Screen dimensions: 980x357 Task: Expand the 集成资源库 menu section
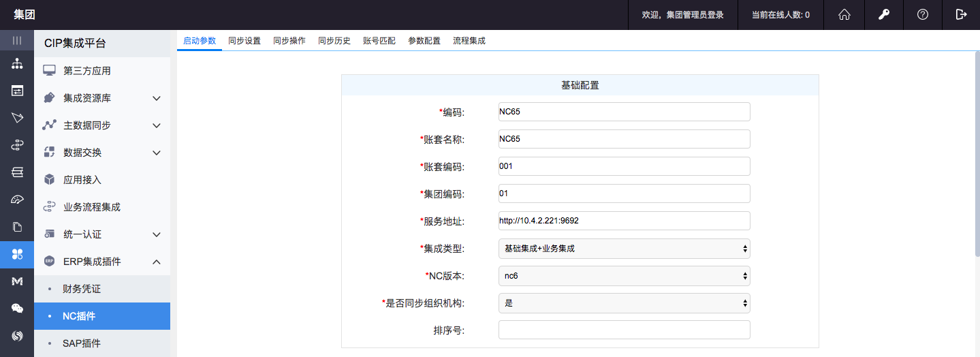coord(102,98)
